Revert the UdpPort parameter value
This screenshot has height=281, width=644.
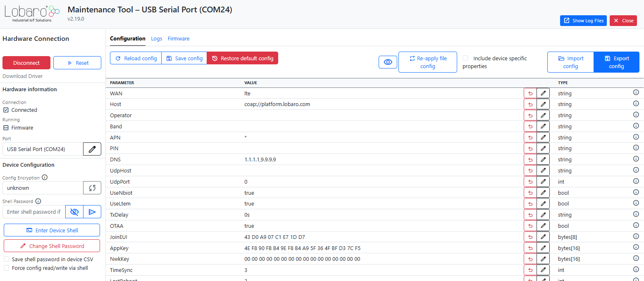click(530, 182)
